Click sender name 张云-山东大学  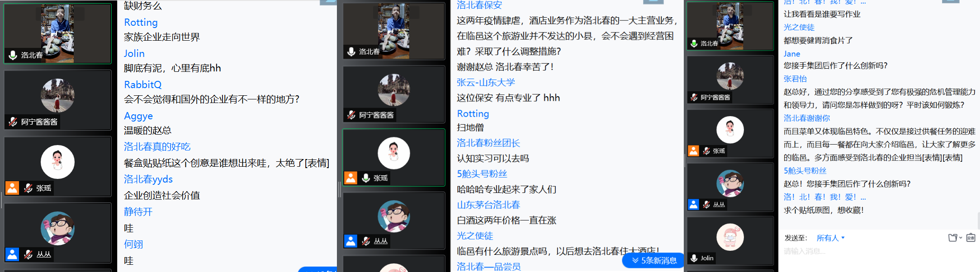[x=486, y=82]
